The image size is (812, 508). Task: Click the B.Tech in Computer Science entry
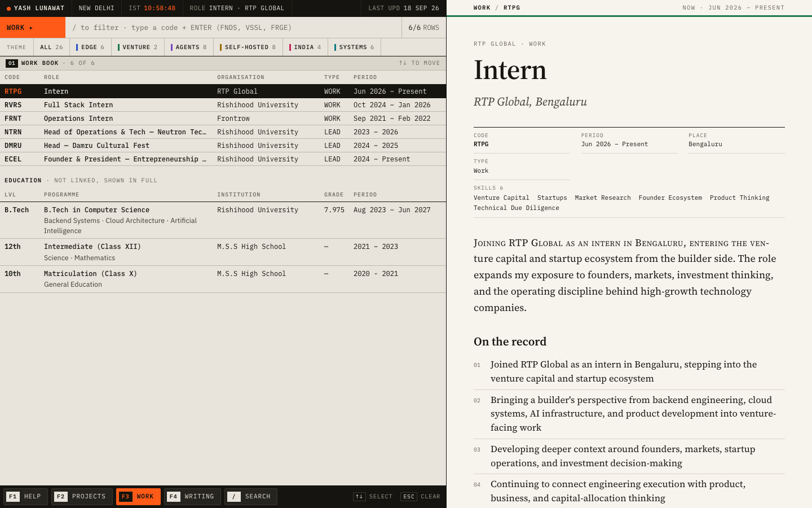(223, 220)
